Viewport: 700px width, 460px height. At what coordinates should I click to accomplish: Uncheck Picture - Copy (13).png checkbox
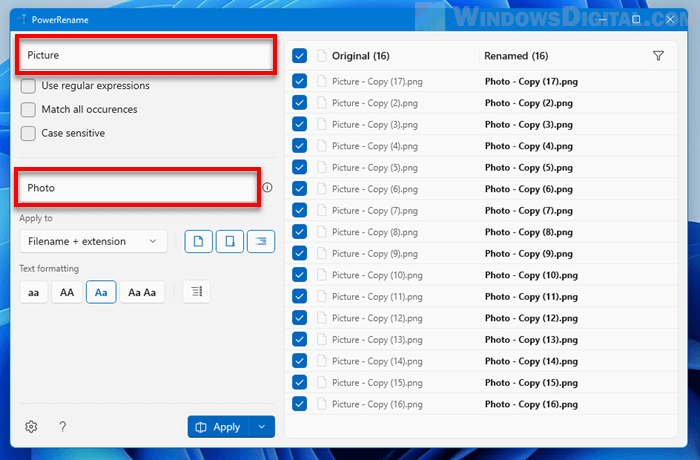pyautogui.click(x=300, y=339)
